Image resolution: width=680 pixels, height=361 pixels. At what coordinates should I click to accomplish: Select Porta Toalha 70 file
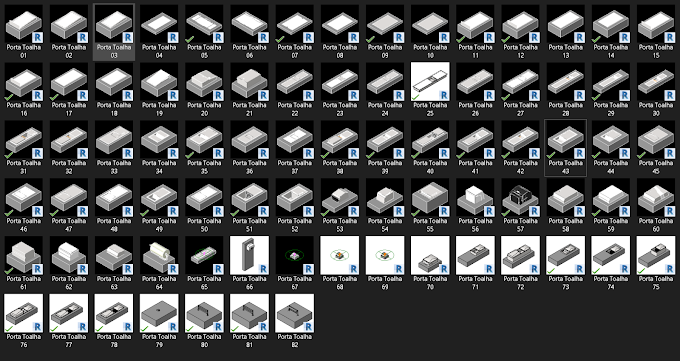[x=430, y=255]
